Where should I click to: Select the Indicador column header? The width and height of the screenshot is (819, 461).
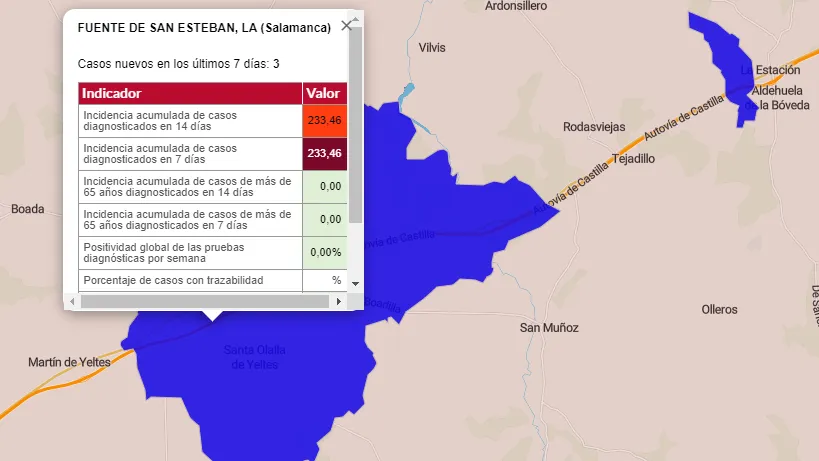point(190,93)
